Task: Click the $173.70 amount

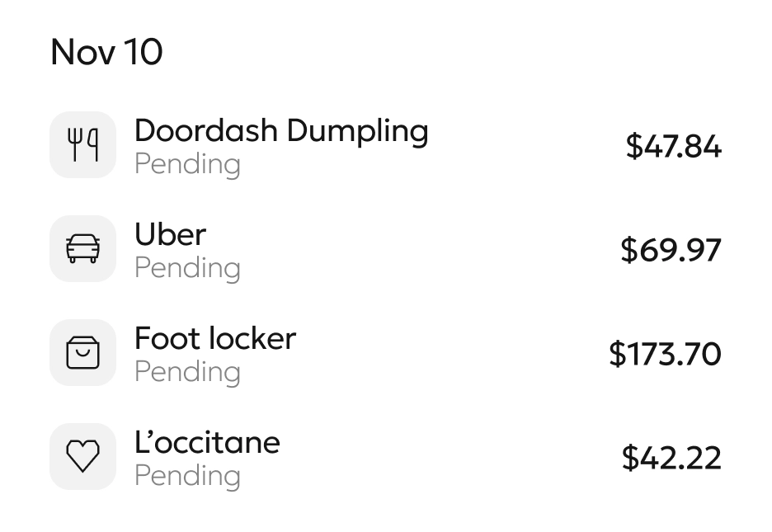Action: (665, 354)
